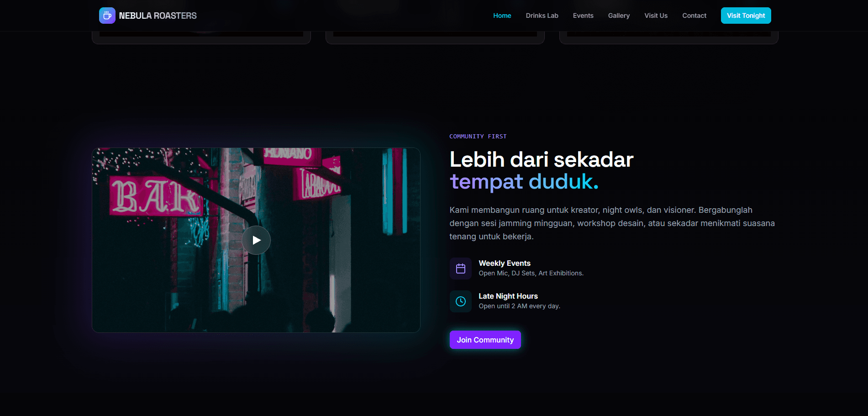
Task: Open the Drinks Lab page
Action: pos(542,16)
